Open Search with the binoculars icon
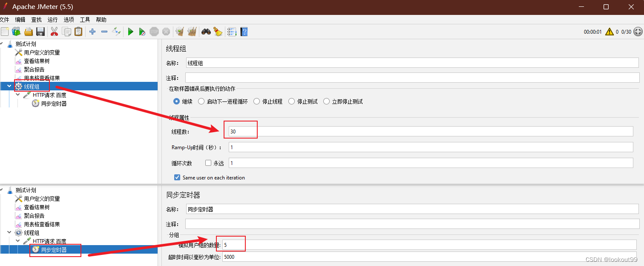Viewport: 644px width, 266px height. (x=206, y=32)
